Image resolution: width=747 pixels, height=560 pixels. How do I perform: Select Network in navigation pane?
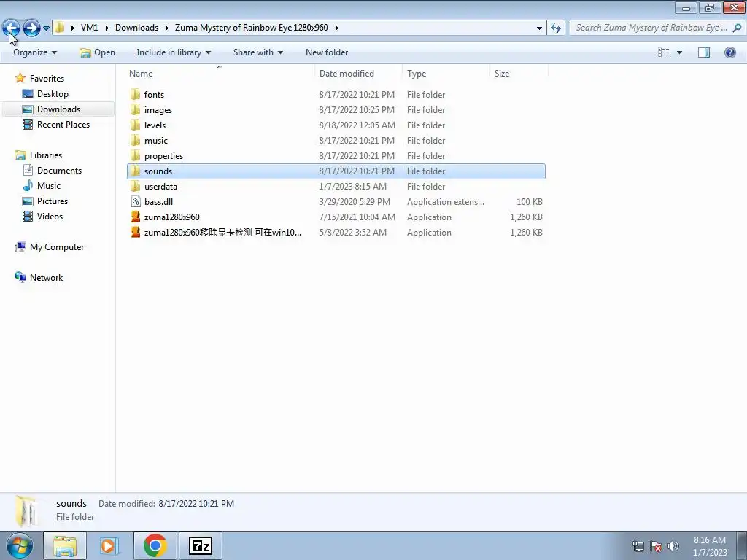(46, 278)
